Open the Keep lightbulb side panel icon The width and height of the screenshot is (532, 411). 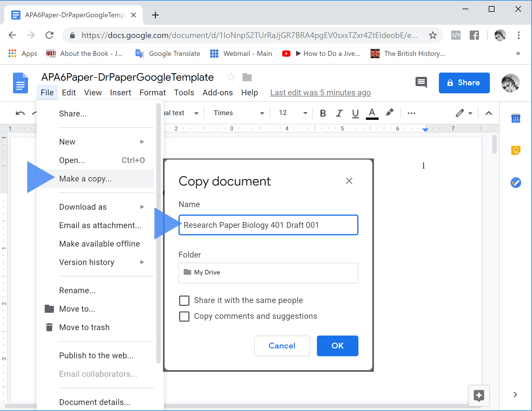(516, 150)
